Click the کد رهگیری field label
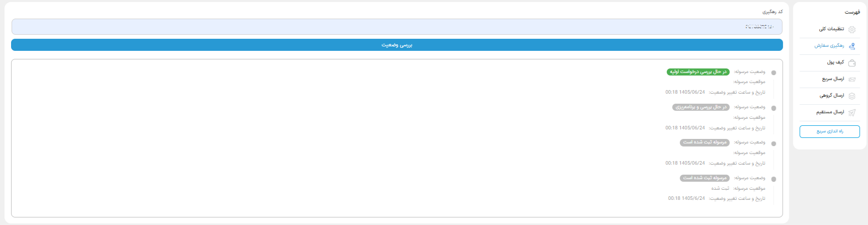This screenshot has width=868, height=225. (x=772, y=12)
